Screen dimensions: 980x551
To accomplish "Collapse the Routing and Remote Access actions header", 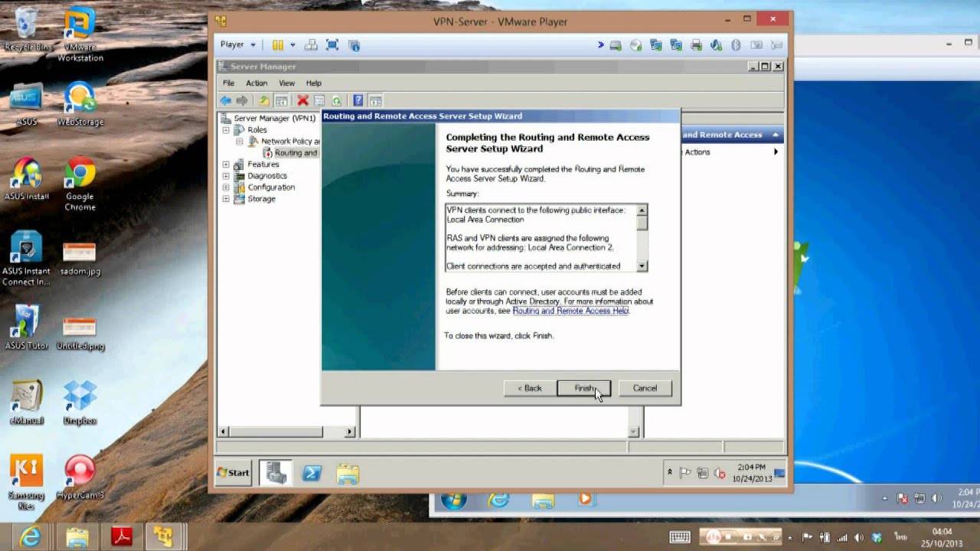I will (776, 135).
